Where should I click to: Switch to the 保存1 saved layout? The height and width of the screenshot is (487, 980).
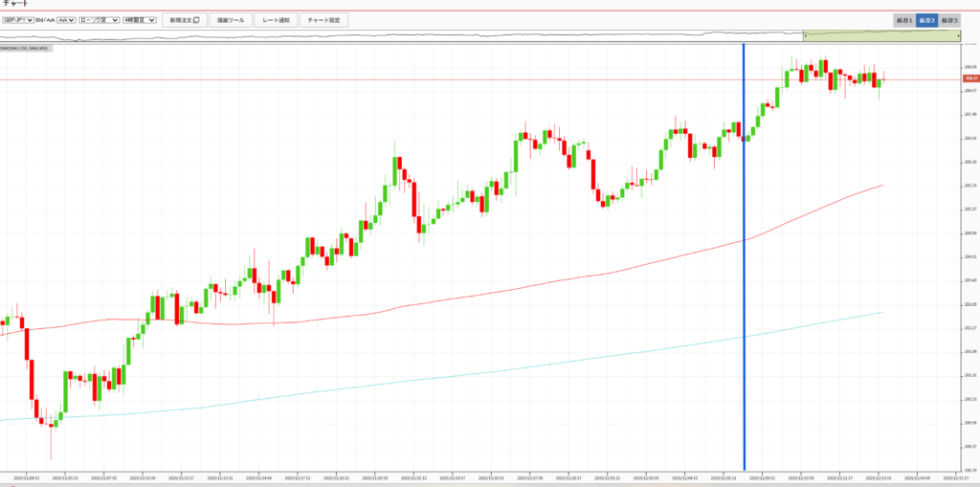point(903,20)
